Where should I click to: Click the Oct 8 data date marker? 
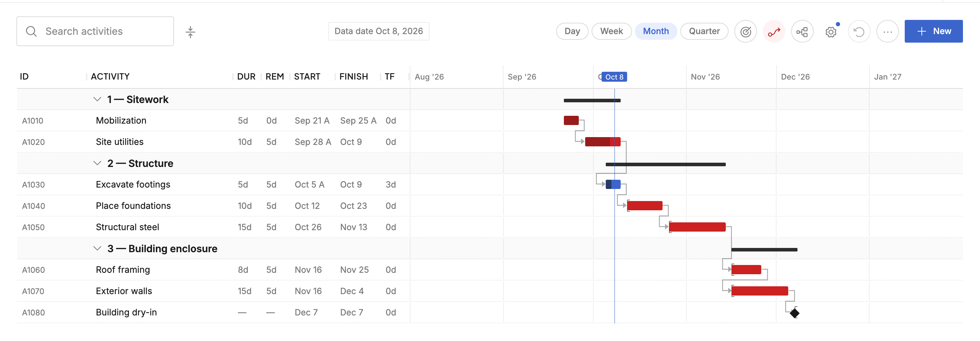tap(614, 77)
